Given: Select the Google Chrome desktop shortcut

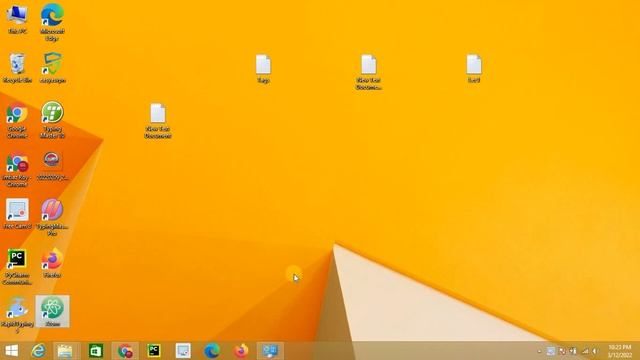Looking at the screenshot, I should point(17,120).
